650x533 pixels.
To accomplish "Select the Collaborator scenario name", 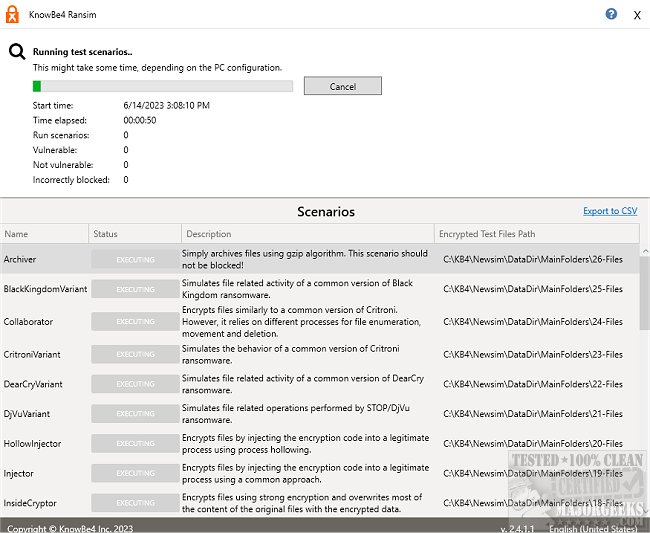I will [x=28, y=321].
